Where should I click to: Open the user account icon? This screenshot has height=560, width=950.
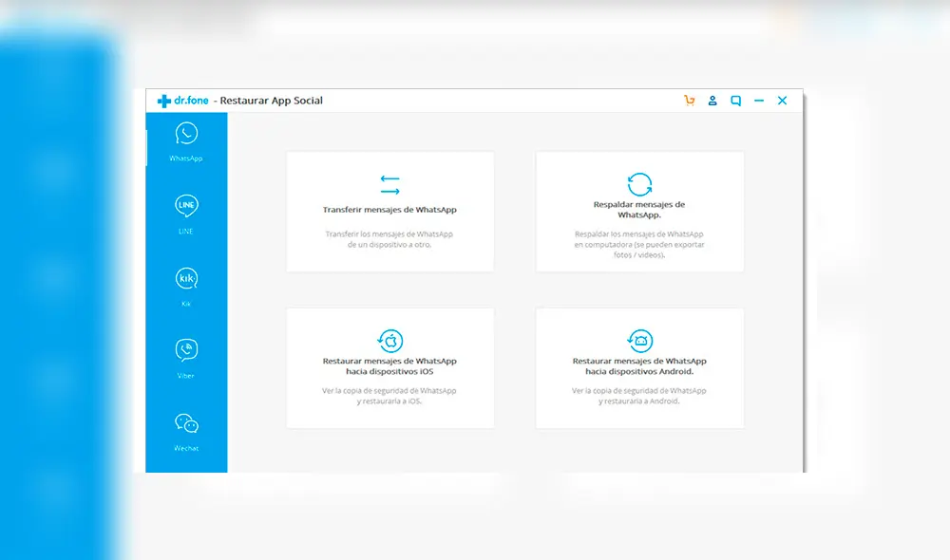712,101
